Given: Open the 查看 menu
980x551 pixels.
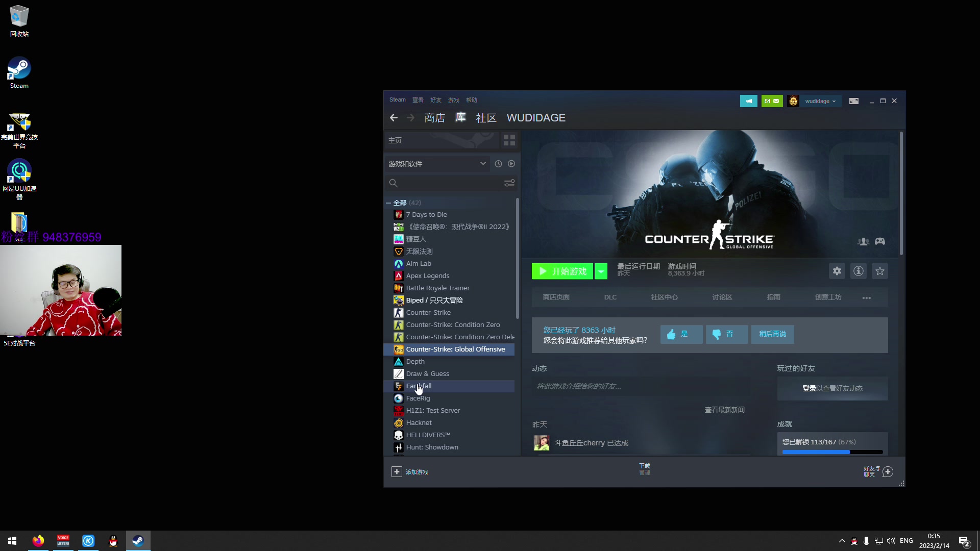Looking at the screenshot, I should (x=418, y=100).
